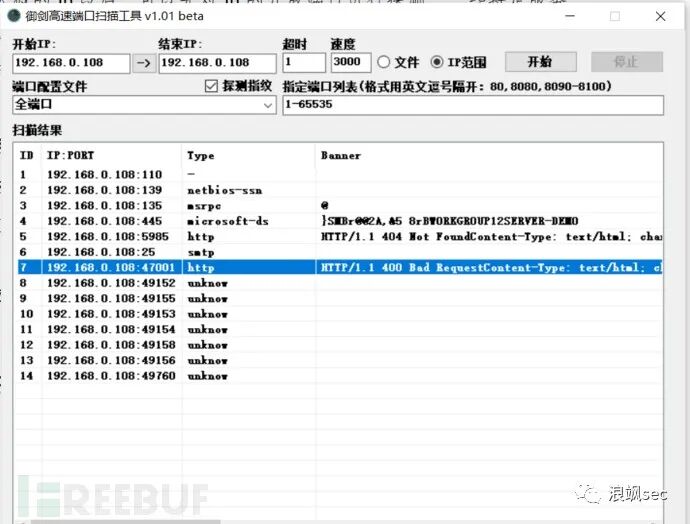Click the scanner app icon in title bar

pyautogui.click(x=14, y=16)
